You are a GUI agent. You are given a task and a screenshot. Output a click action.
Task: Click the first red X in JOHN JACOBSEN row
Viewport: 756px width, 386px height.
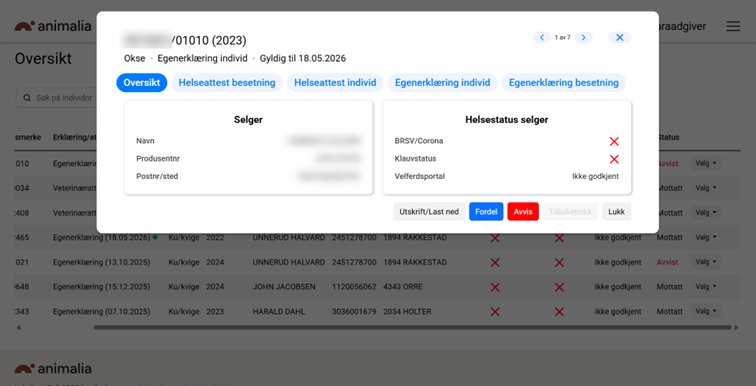495,287
